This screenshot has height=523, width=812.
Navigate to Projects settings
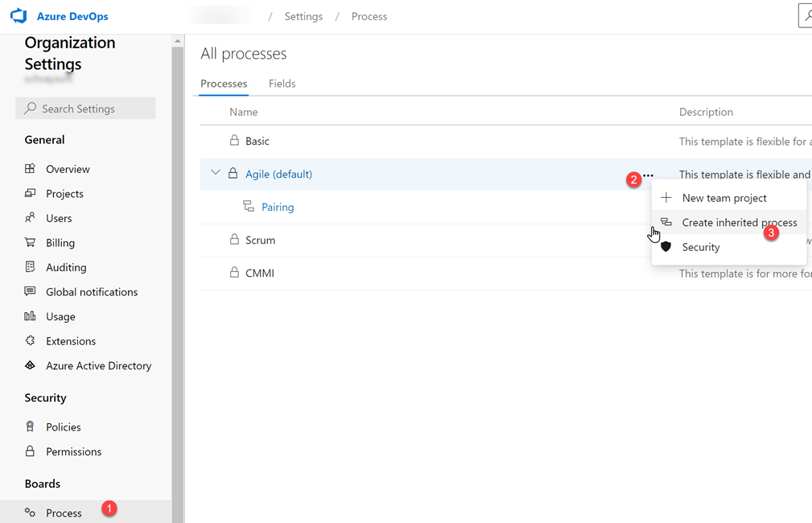[64, 194]
